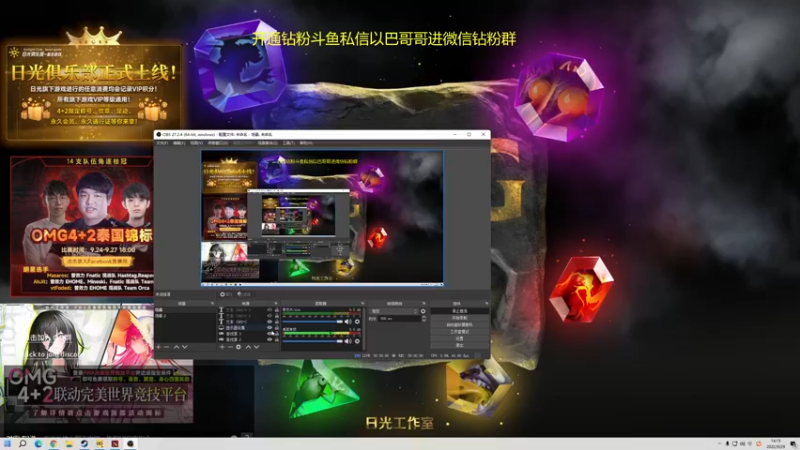Click the Stop Streaming button

click(459, 311)
